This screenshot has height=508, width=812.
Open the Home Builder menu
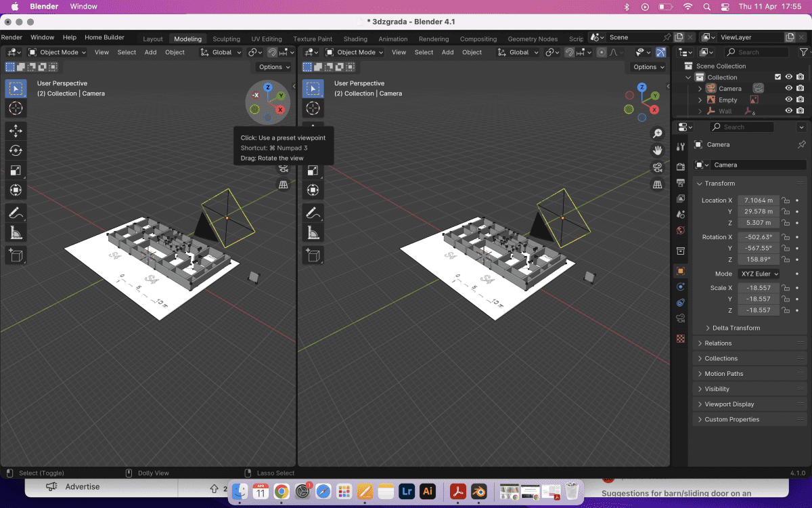coord(104,38)
